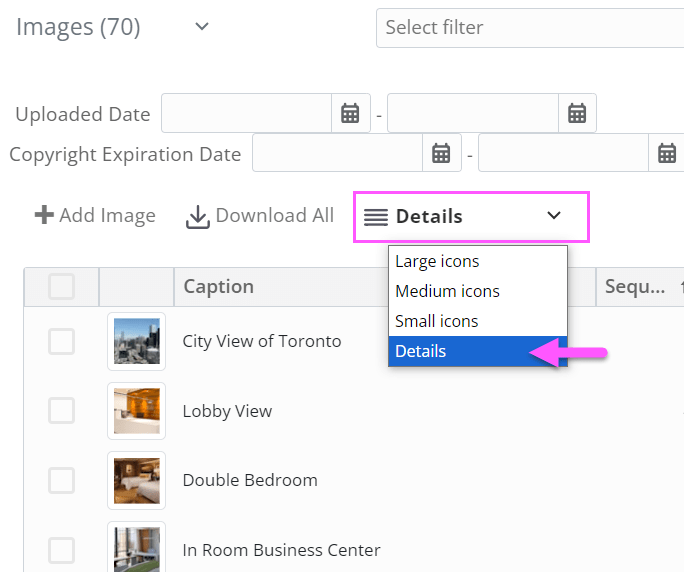Screen dimensions: 684x572
Task: Tick the Lobby View row checkbox
Action: tap(61, 411)
